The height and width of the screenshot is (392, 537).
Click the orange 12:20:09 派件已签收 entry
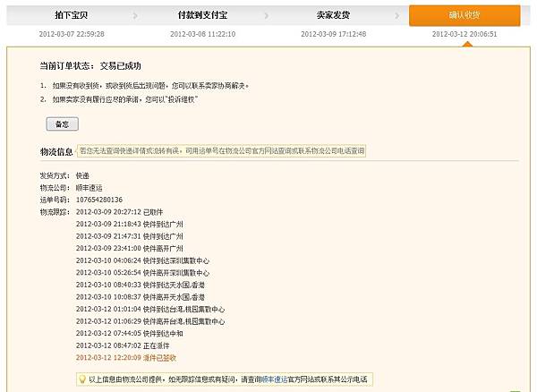pos(126,358)
